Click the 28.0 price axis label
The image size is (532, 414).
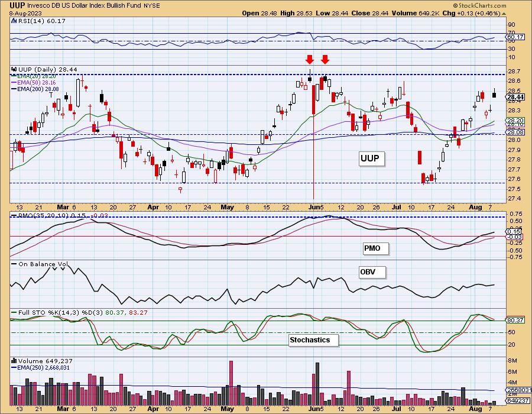515,140
